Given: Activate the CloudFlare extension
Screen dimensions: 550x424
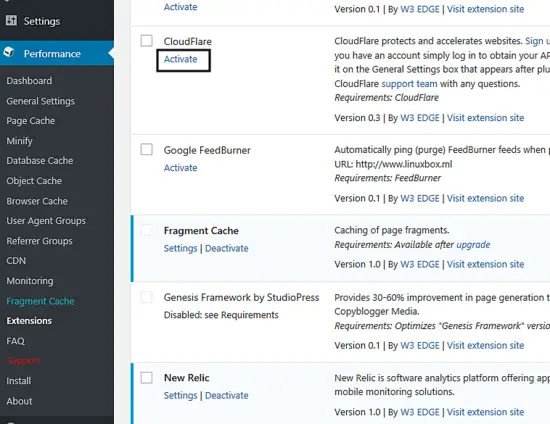Looking at the screenshot, I should click(x=181, y=59).
